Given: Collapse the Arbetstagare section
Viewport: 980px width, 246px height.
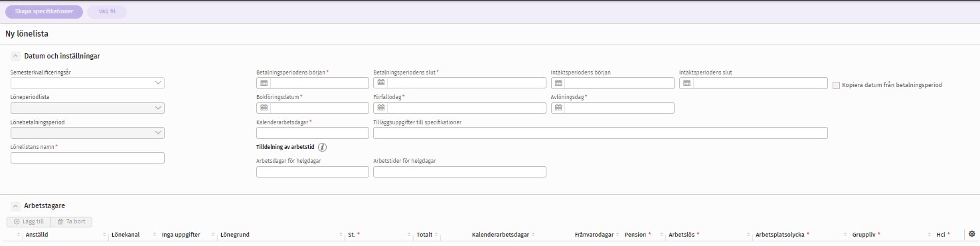Looking at the screenshot, I should pyautogui.click(x=15, y=206).
